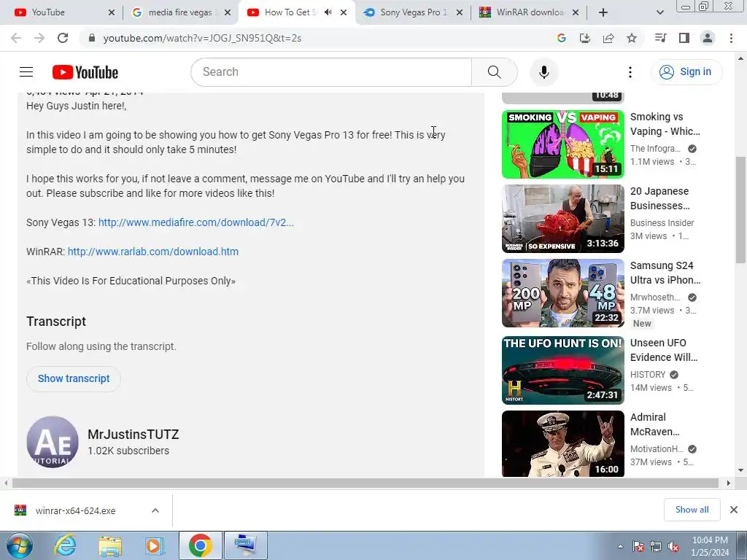This screenshot has width=747, height=560.
Task: Toggle Chrome side panel
Action: (x=684, y=38)
